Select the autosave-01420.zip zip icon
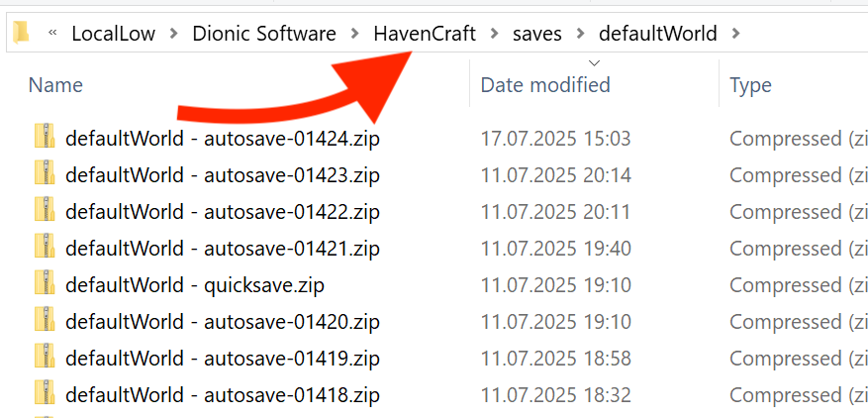Screen dimensions: 868x418 point(45,319)
